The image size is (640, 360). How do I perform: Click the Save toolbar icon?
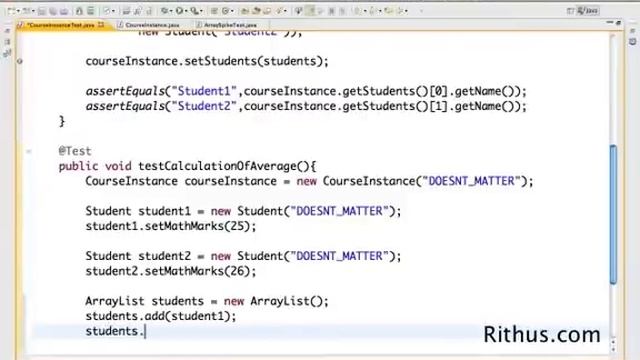[x=42, y=11]
